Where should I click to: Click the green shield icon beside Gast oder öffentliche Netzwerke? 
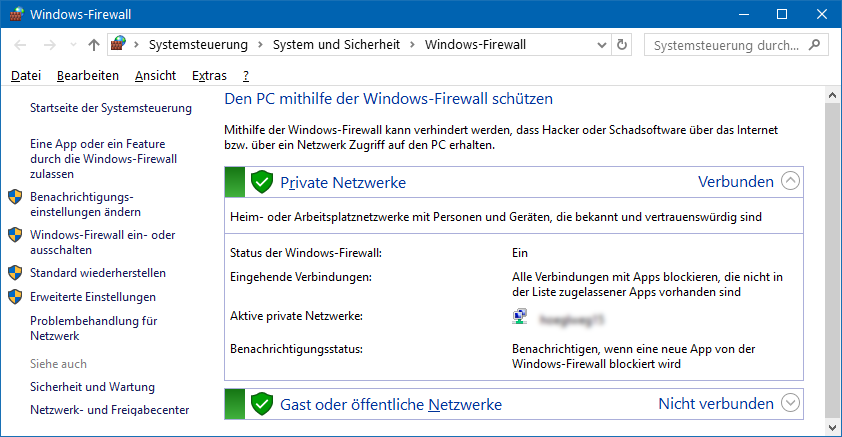click(x=262, y=404)
